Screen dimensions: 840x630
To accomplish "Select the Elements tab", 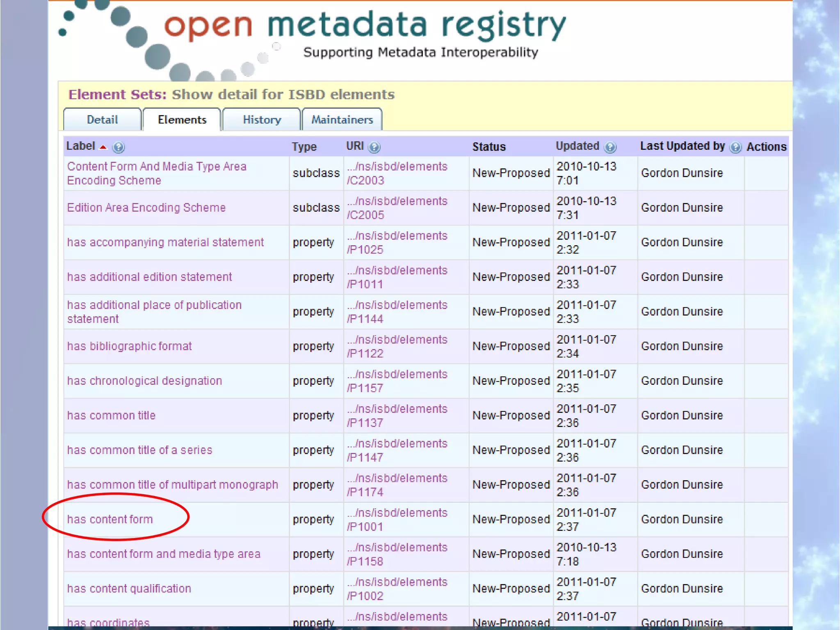I will pyautogui.click(x=182, y=120).
